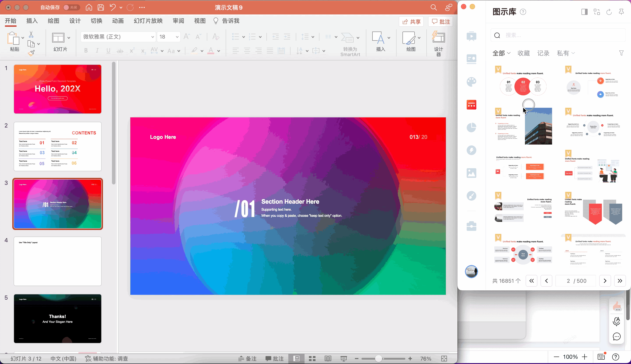The width and height of the screenshot is (631, 364).
Task: Switch to the 收藏 tab
Action: (x=523, y=53)
